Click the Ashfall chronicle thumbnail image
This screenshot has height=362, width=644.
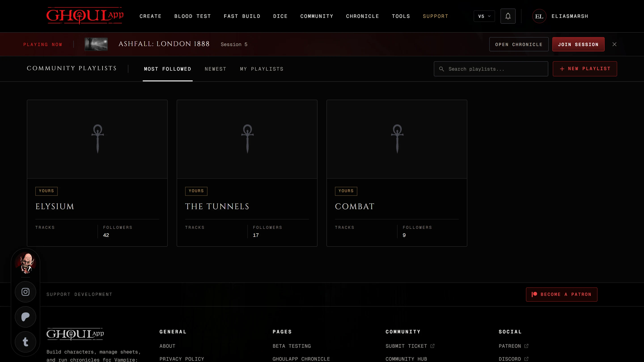96,44
